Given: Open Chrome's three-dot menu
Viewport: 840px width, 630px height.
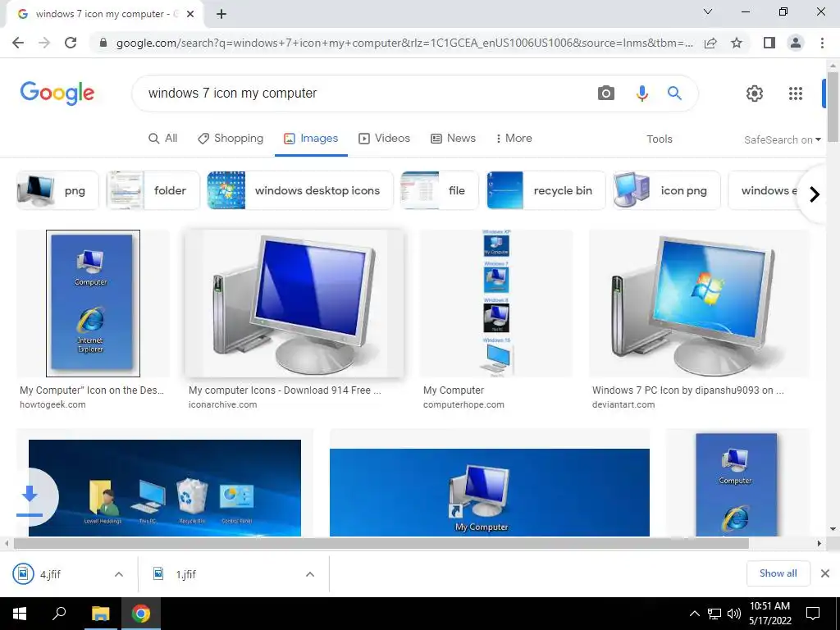Looking at the screenshot, I should (x=822, y=43).
